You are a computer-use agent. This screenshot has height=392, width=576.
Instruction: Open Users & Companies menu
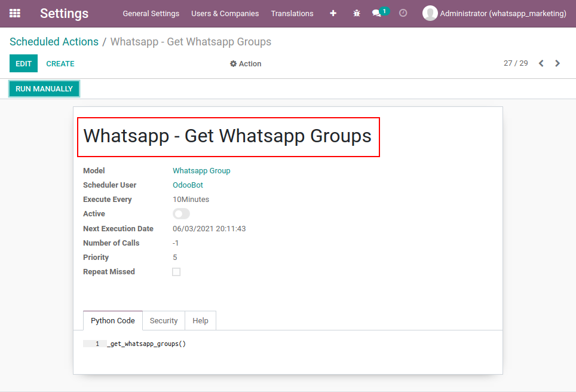tap(225, 13)
